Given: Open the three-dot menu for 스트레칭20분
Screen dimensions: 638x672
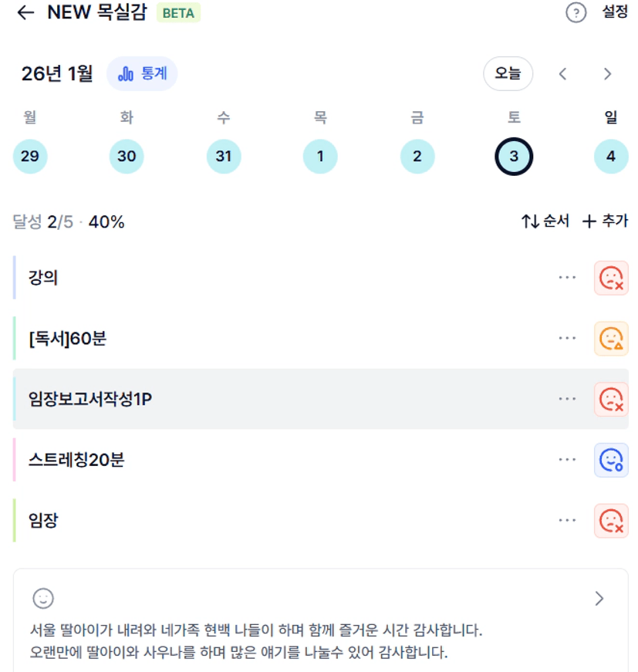Looking at the screenshot, I should point(567,460).
